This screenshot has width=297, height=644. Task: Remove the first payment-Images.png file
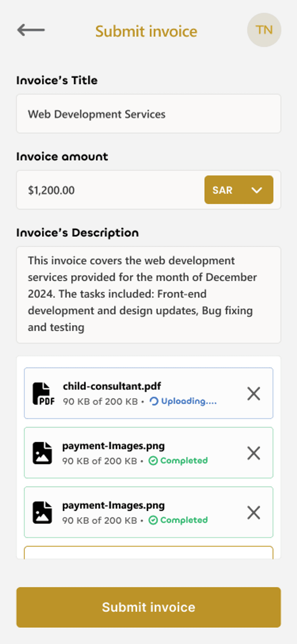click(254, 453)
